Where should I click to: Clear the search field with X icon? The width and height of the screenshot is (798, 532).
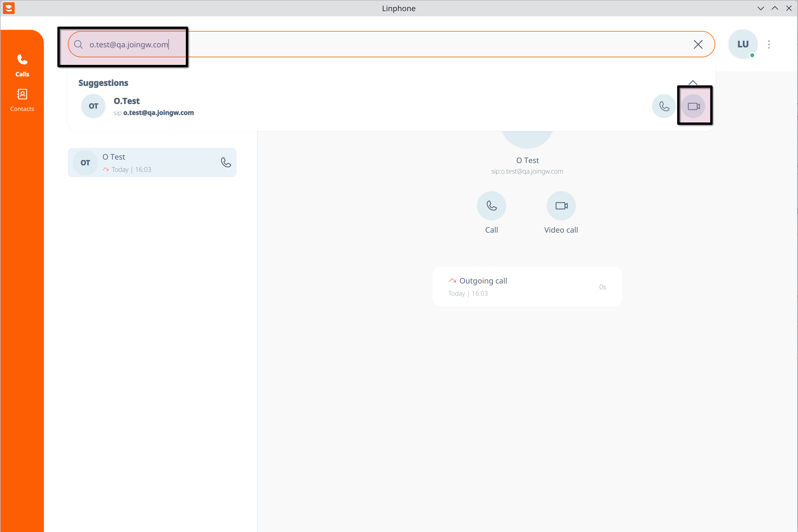698,44
